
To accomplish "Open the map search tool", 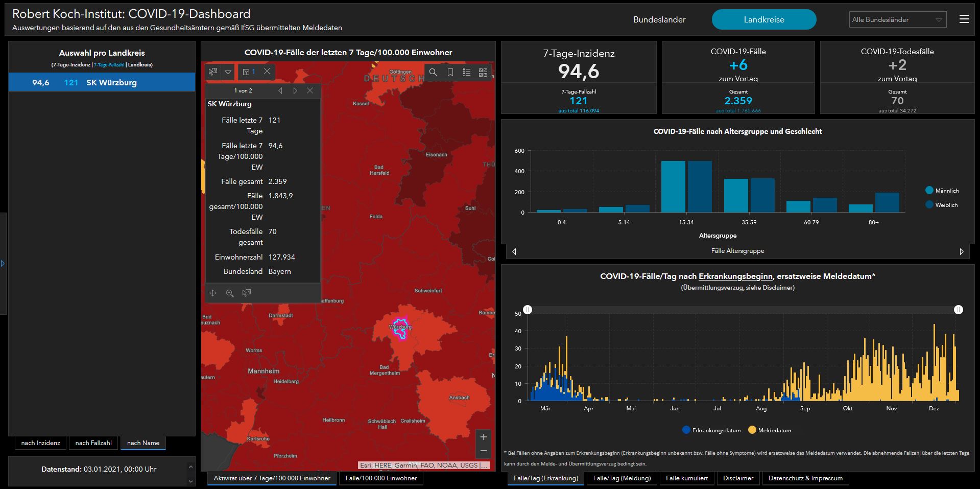I will pos(433,73).
